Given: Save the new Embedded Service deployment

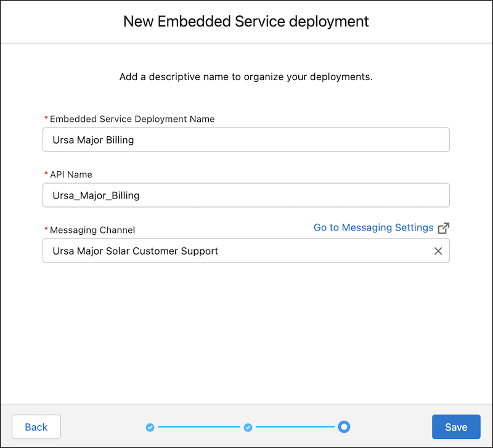Looking at the screenshot, I should (x=456, y=426).
